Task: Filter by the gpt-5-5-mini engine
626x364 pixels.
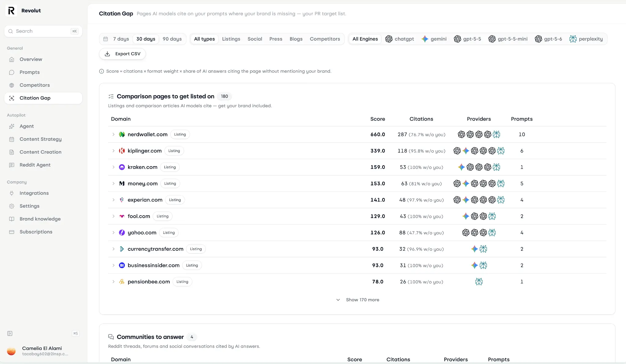Action: (x=508, y=39)
